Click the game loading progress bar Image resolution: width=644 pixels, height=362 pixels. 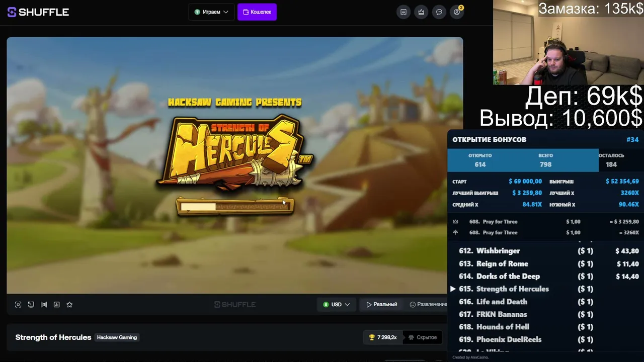(x=235, y=207)
